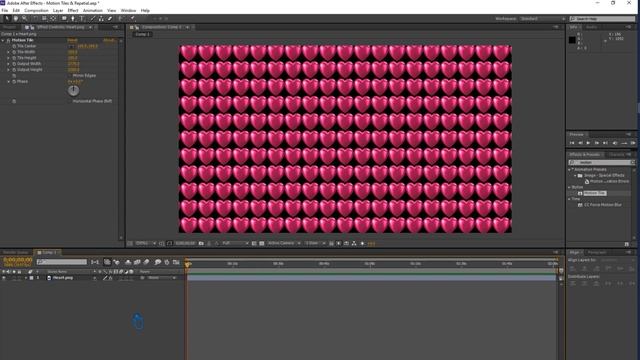Collapse the Animation Presets folder in Effects & Presets
Image resolution: width=640 pixels, height=360 pixels.
(x=569, y=169)
